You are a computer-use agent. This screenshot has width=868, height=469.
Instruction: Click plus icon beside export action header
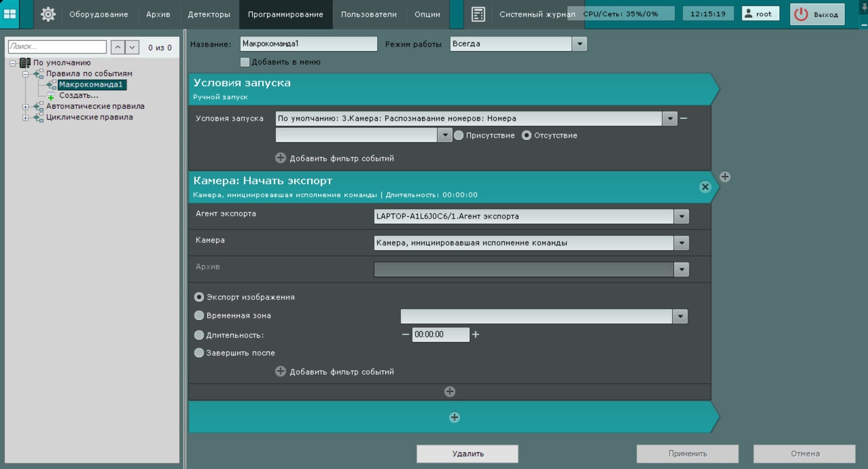coord(725,177)
